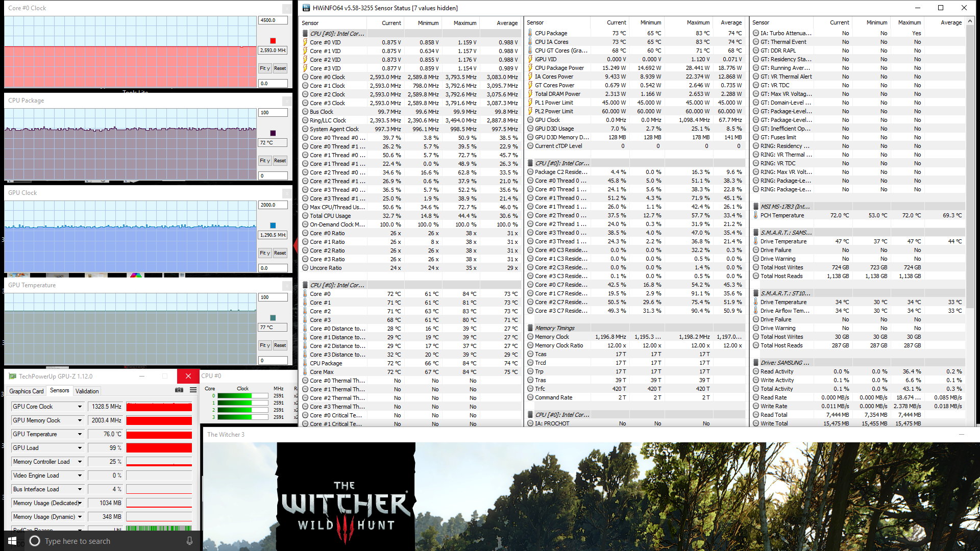The height and width of the screenshot is (551, 980).
Task: Click the HWiNFO64 title bar icon
Action: pyautogui.click(x=306, y=8)
